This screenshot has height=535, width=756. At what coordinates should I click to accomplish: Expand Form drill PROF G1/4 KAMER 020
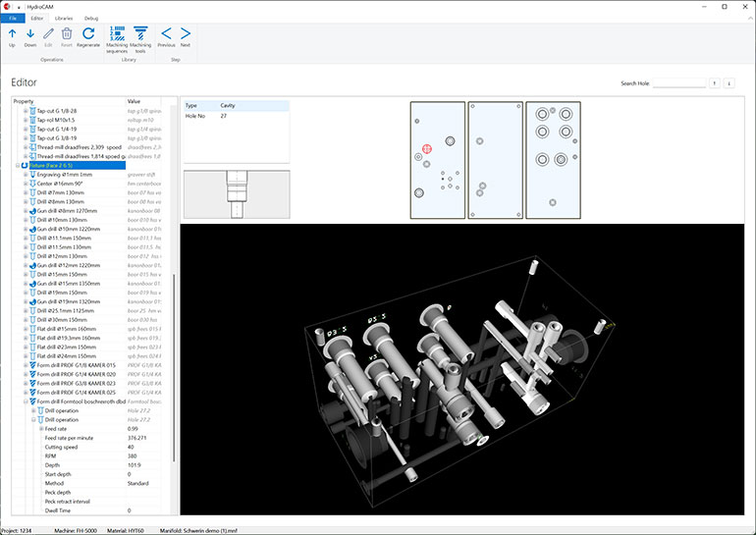point(26,374)
